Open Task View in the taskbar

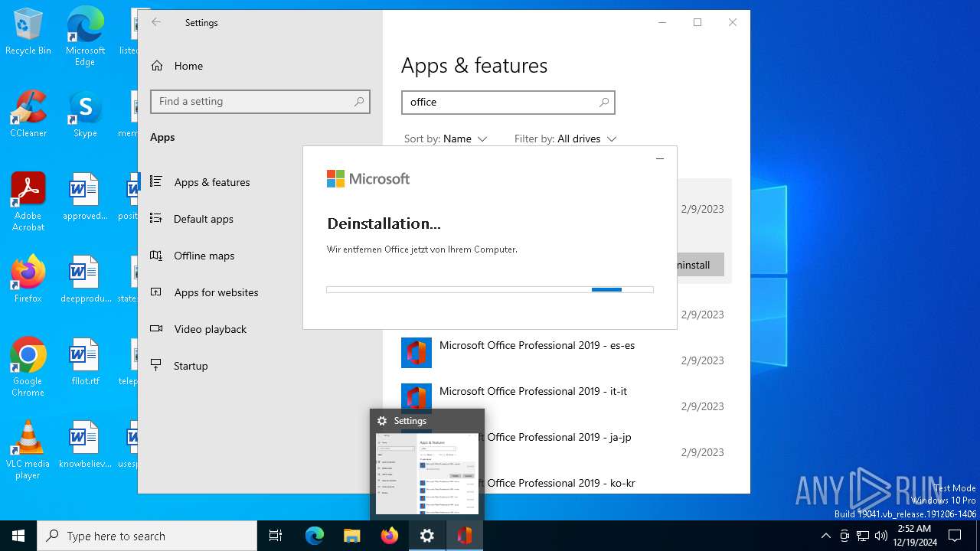point(276,536)
